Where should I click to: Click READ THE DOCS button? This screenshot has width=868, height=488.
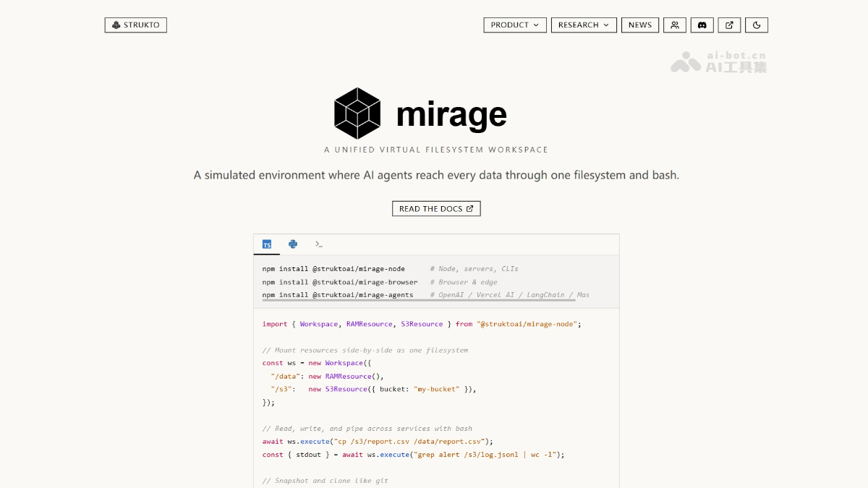(436, 208)
